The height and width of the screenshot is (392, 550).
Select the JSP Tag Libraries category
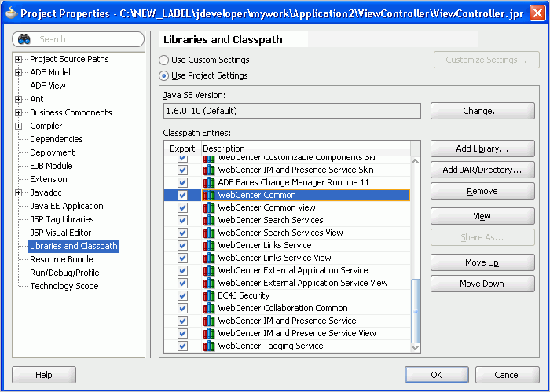tap(62, 219)
